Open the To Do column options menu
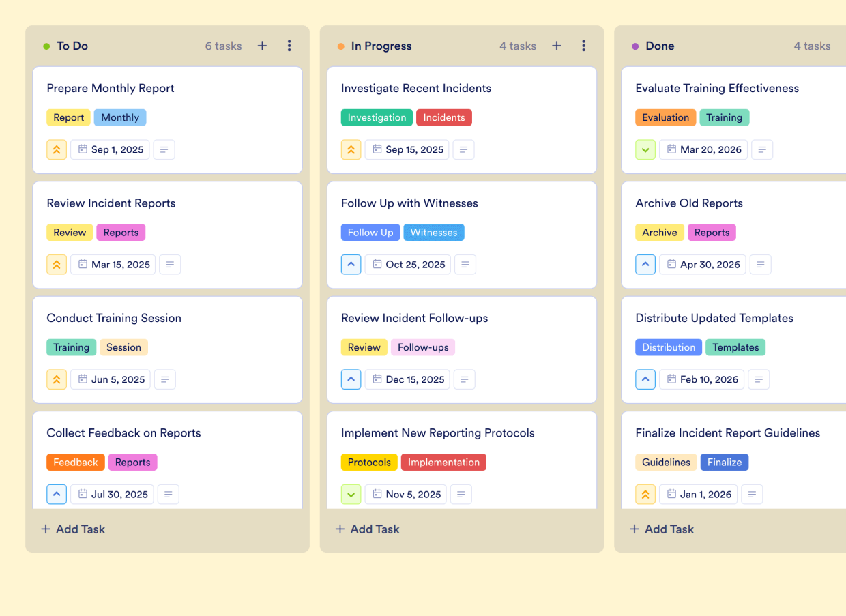The width and height of the screenshot is (846, 616). pos(289,46)
